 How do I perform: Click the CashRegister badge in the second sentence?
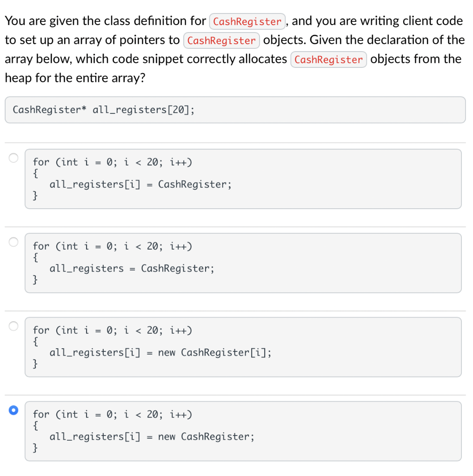tap(221, 40)
